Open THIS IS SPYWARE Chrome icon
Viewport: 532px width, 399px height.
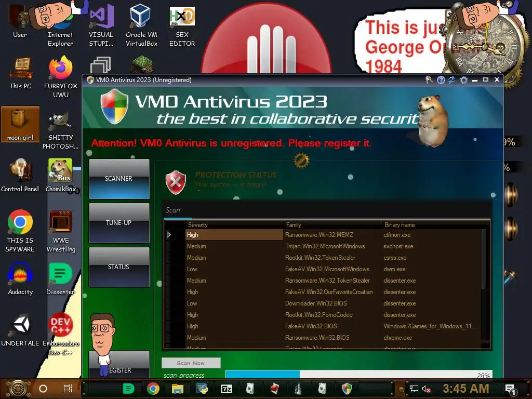[20, 231]
